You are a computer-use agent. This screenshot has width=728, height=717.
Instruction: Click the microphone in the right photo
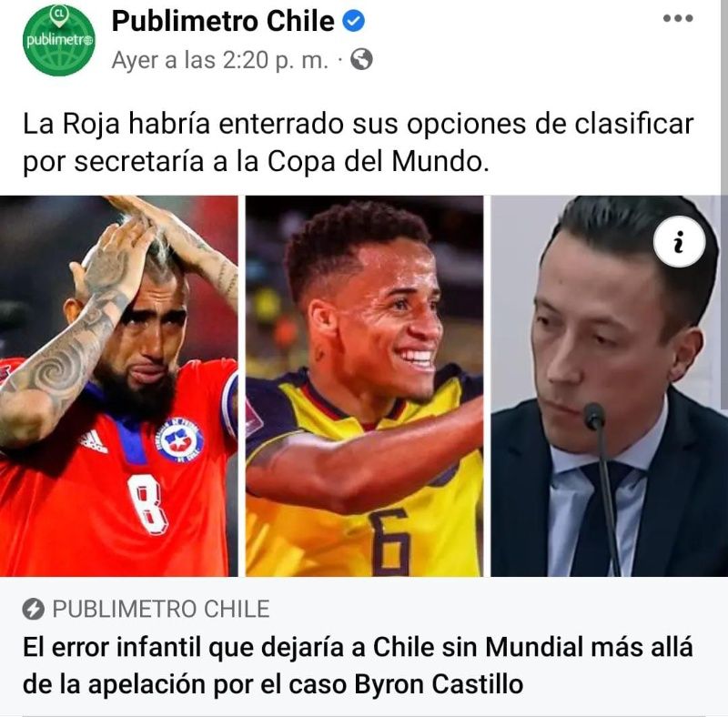click(603, 488)
